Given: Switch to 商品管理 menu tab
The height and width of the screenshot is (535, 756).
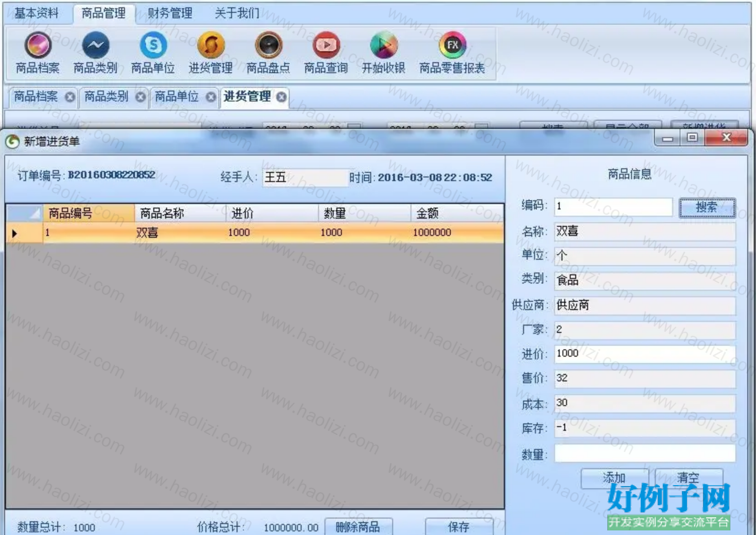Looking at the screenshot, I should click(x=104, y=13).
